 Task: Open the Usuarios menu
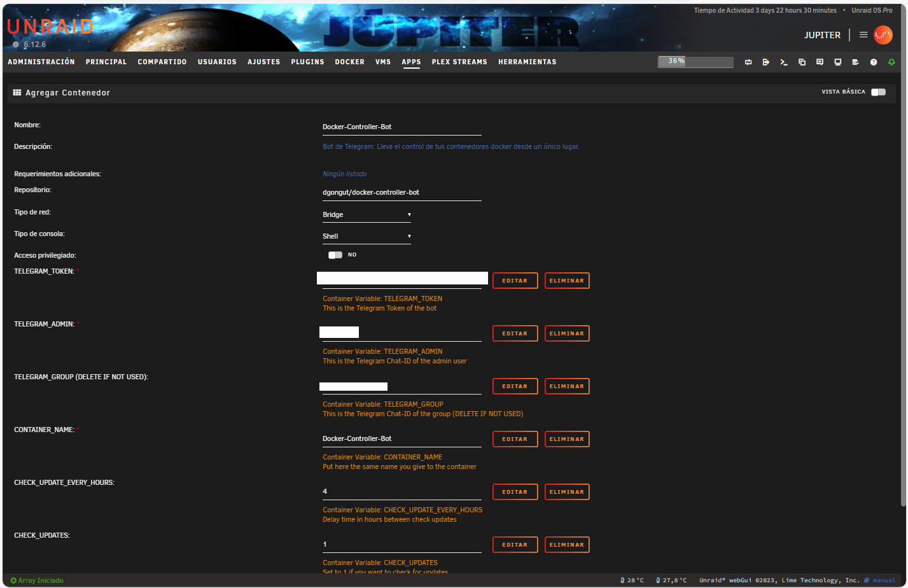click(x=217, y=62)
